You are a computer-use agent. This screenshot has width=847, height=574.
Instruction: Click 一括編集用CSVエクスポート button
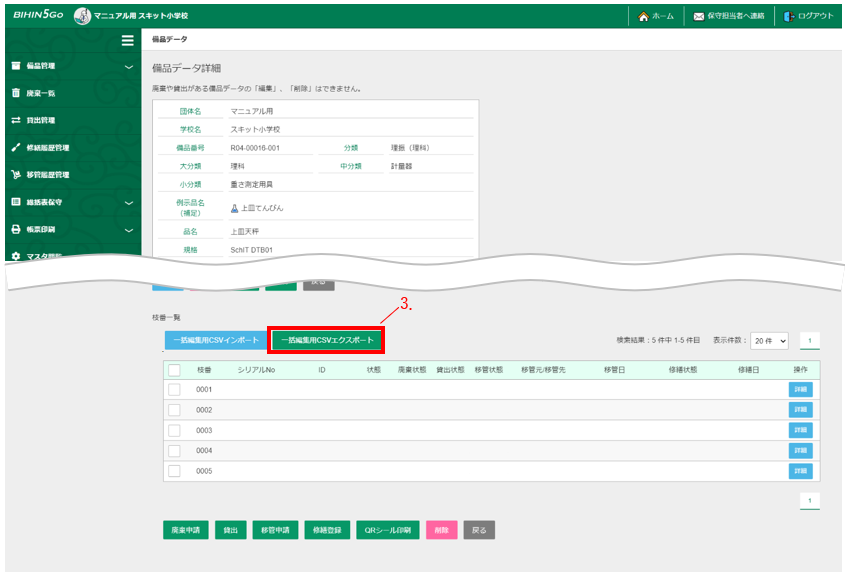[327, 340]
